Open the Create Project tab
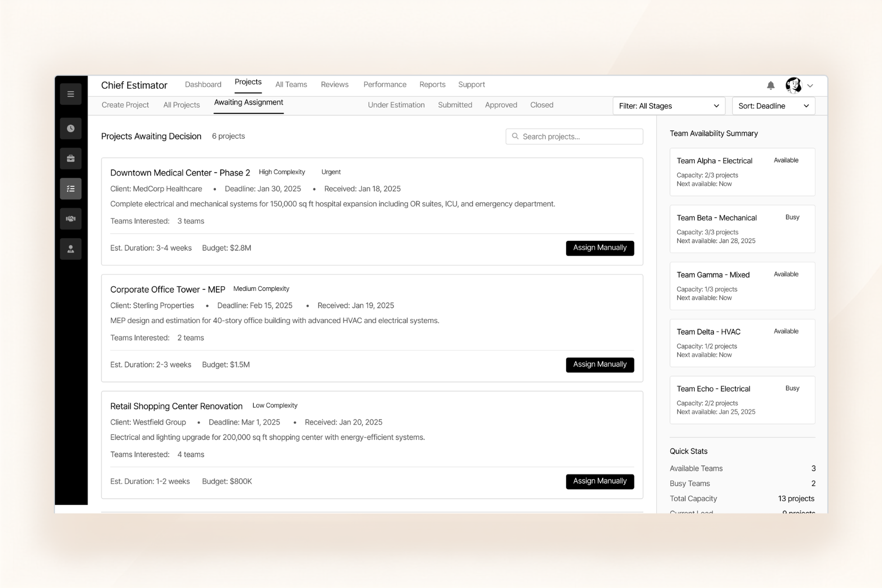 [125, 105]
